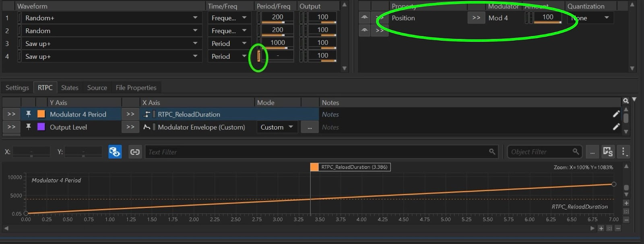Click the pin icon for Modulator 4 Period

coord(28,114)
